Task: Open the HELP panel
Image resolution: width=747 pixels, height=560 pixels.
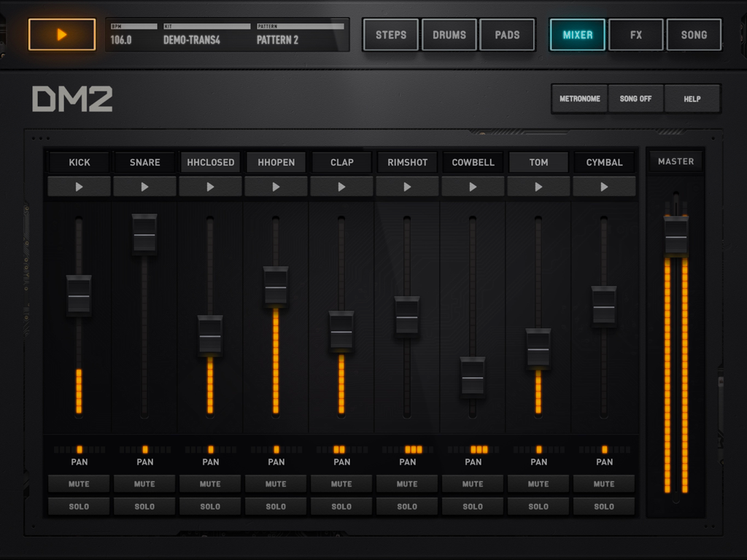Action: pos(692,98)
